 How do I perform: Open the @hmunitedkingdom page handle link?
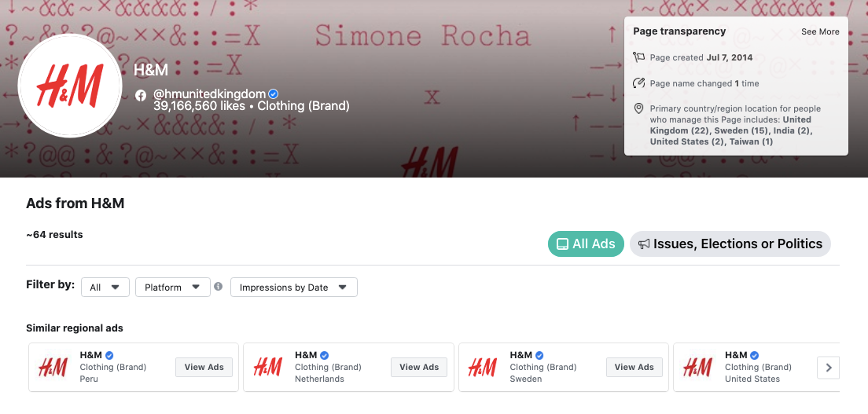click(209, 94)
